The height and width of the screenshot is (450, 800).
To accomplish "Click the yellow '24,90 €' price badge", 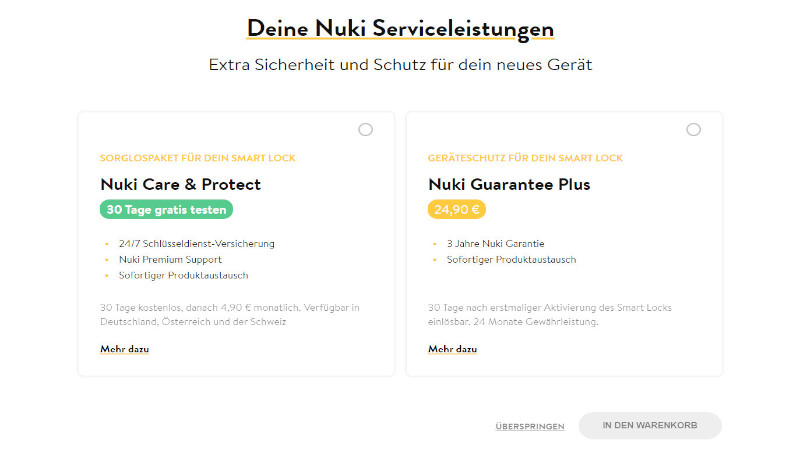I will pyautogui.click(x=457, y=209).
